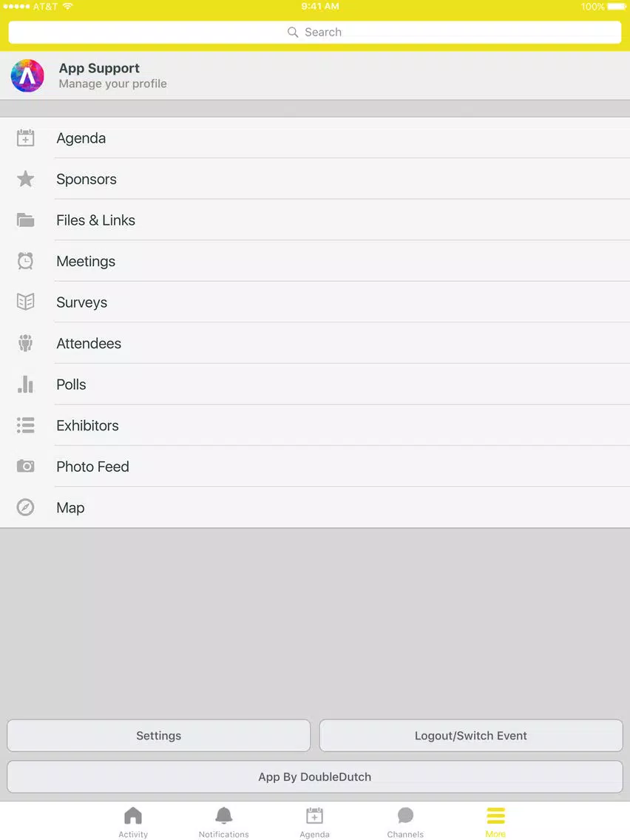Tap the Agenda calendar icon in list
Image resolution: width=630 pixels, height=840 pixels.
coord(25,138)
